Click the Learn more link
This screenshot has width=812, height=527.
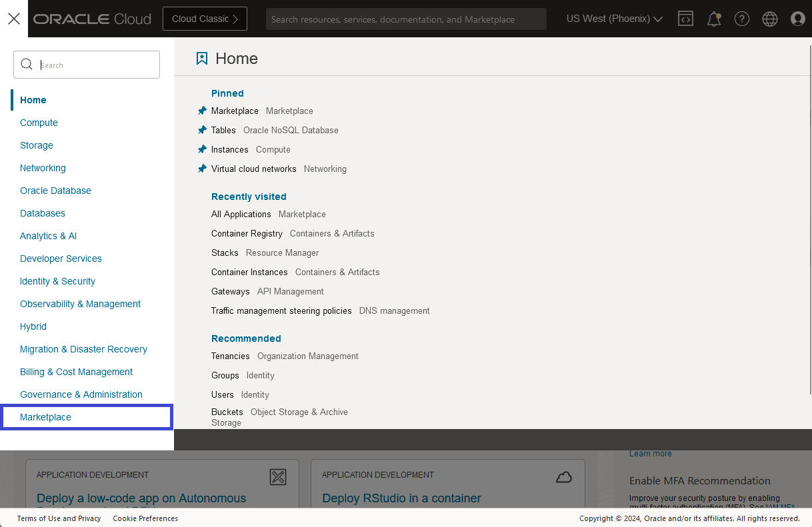[x=650, y=453]
